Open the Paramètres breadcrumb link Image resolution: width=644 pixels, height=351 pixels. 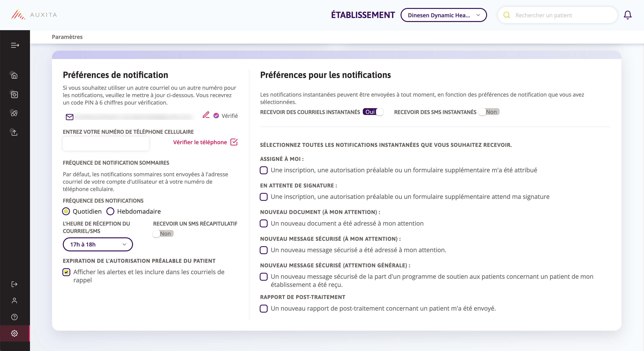click(x=67, y=37)
